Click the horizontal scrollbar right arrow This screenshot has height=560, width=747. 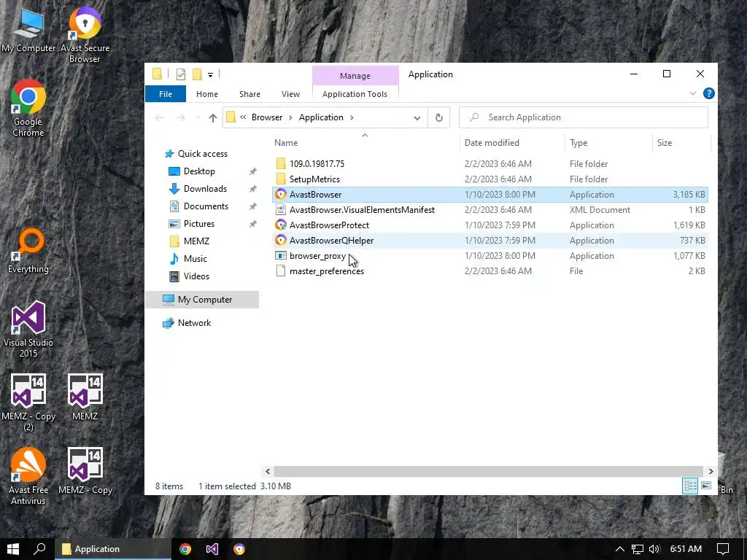click(711, 472)
